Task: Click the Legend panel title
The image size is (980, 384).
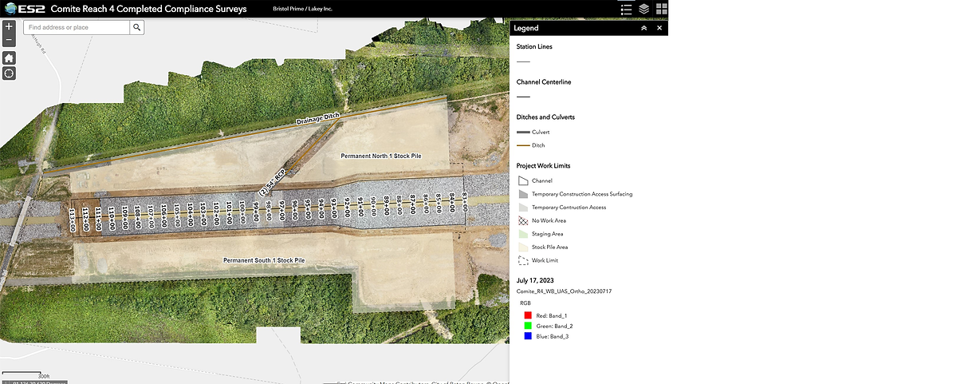Action: pos(526,28)
